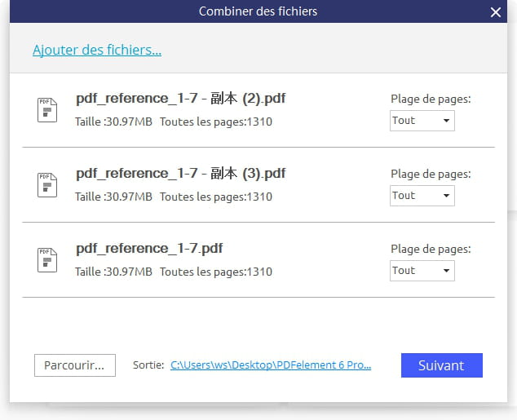Click dropdown arrow in second Tout box
Screen dimensions: 517x420
(x=446, y=196)
